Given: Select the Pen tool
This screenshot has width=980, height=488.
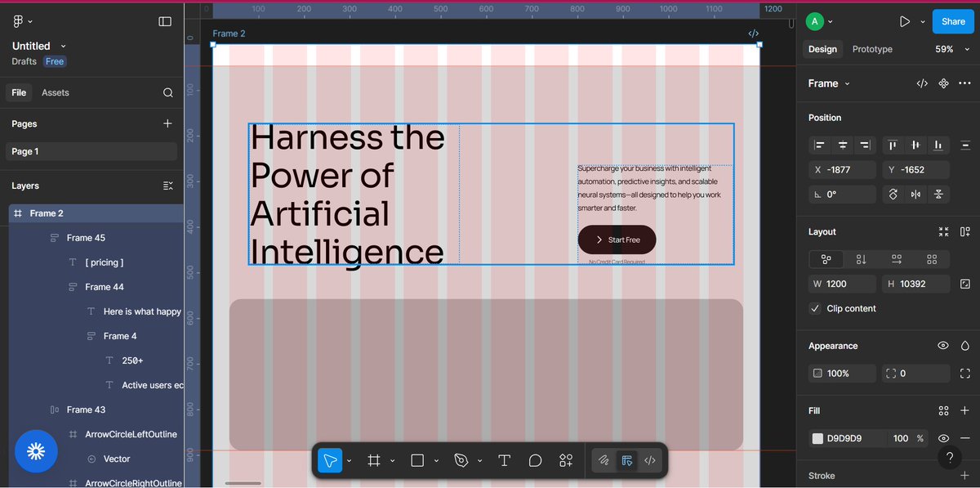Looking at the screenshot, I should click(461, 460).
